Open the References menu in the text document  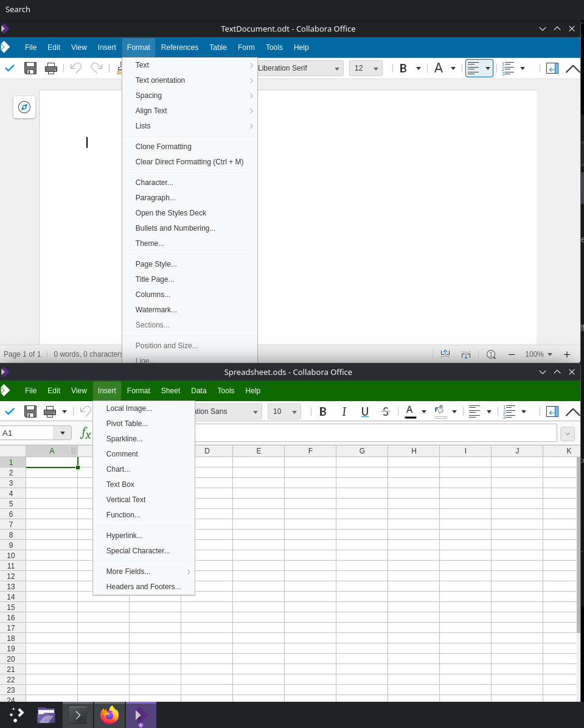coord(179,47)
